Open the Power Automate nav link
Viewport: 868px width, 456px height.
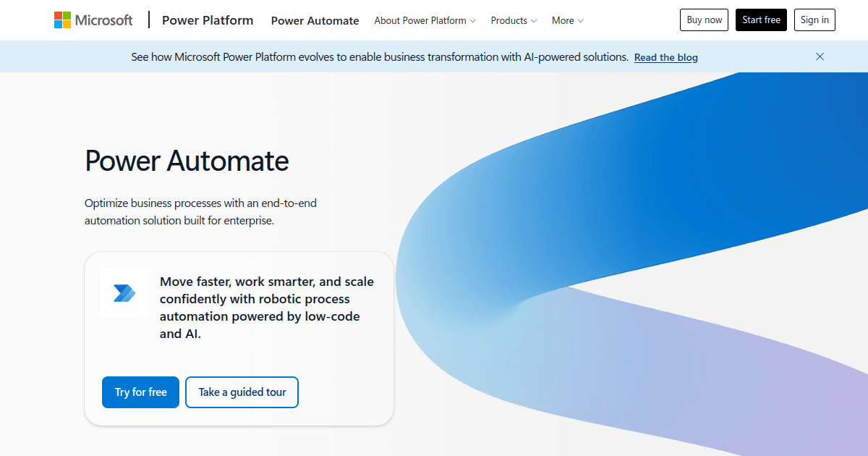click(x=315, y=20)
